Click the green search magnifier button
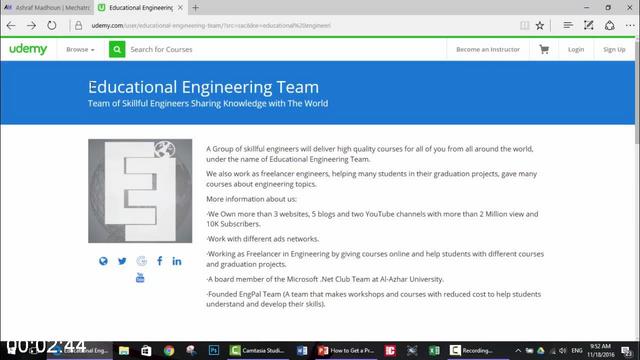 click(117, 49)
